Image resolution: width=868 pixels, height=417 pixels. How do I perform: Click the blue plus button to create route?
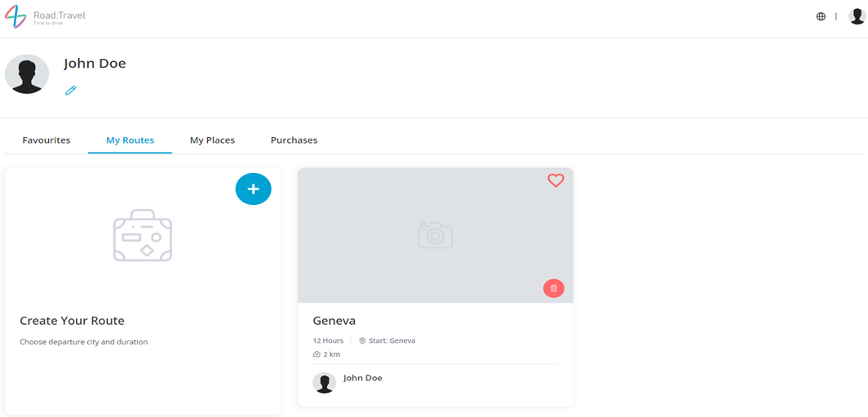[253, 189]
